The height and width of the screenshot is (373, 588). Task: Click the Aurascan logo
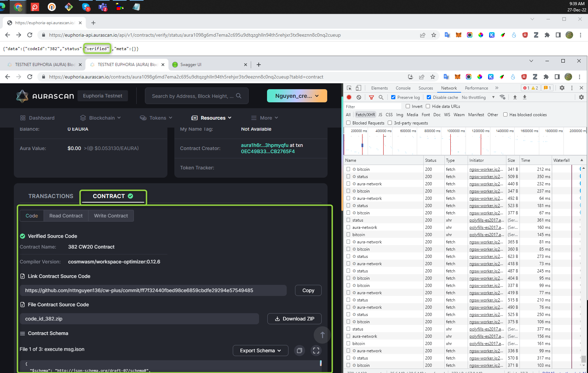tap(45, 96)
